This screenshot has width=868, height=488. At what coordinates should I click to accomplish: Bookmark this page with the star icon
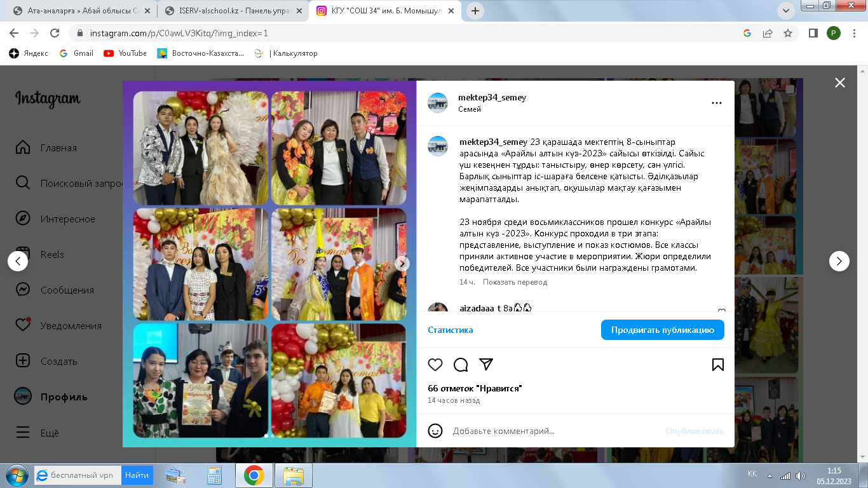coord(788,33)
